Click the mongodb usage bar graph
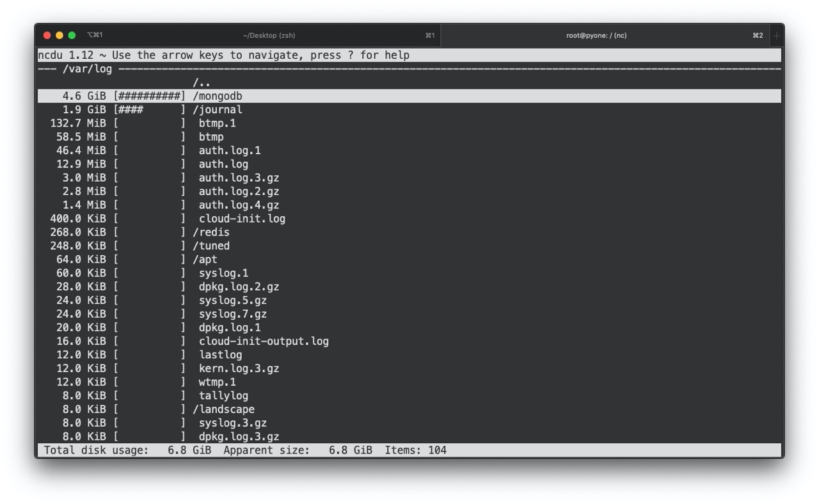819x504 pixels. point(150,96)
